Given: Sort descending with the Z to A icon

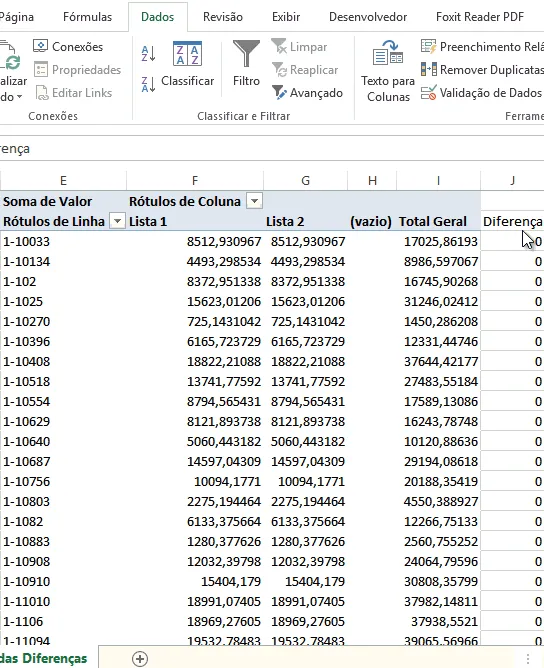Looking at the screenshot, I should click(x=148, y=84).
